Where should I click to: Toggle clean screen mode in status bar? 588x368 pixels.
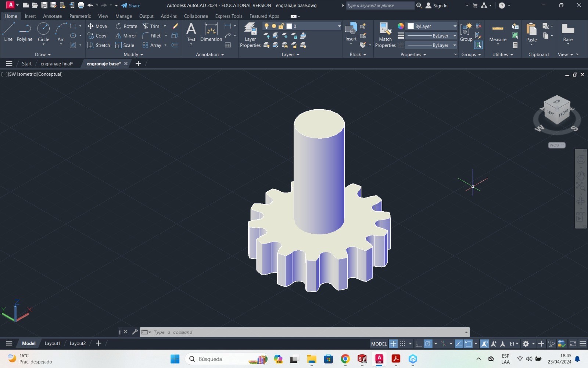coord(573,344)
